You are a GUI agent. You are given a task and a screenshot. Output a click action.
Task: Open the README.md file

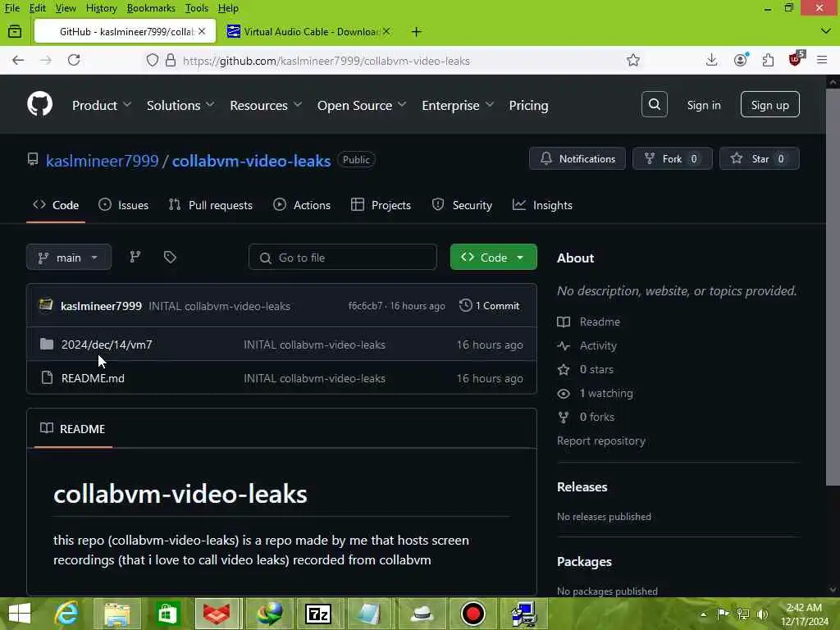93,378
